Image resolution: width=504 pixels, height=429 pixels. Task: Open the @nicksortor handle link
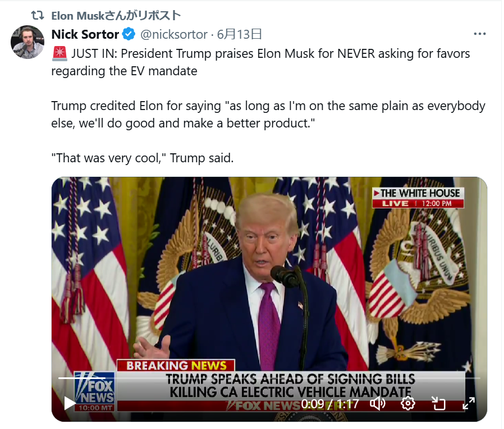(174, 34)
